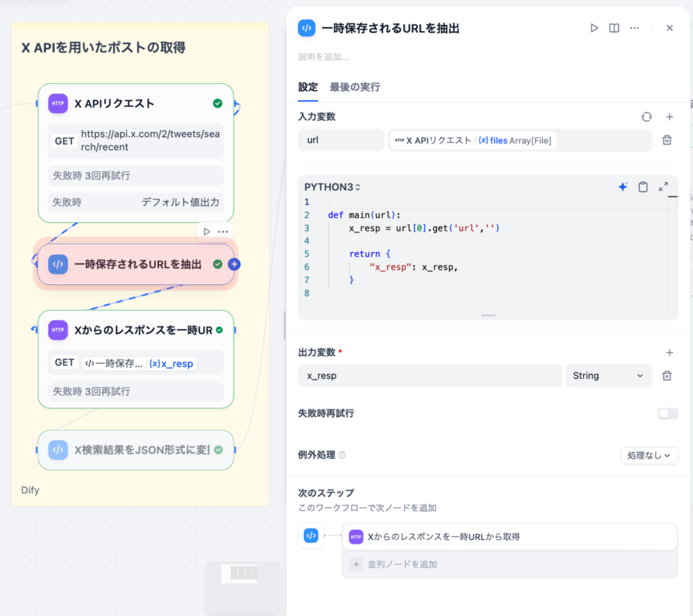Add a new input variable with the plus icon
693x616 pixels.
point(669,116)
